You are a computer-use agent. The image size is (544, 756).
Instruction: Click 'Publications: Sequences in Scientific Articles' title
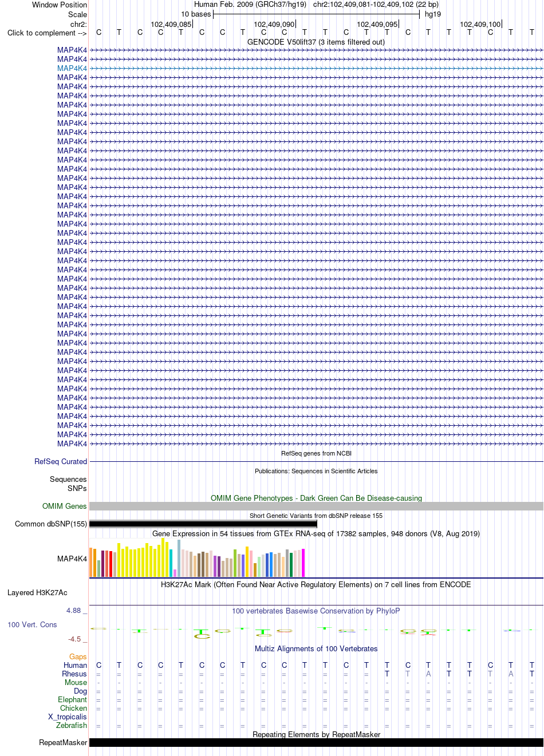pyautogui.click(x=316, y=471)
